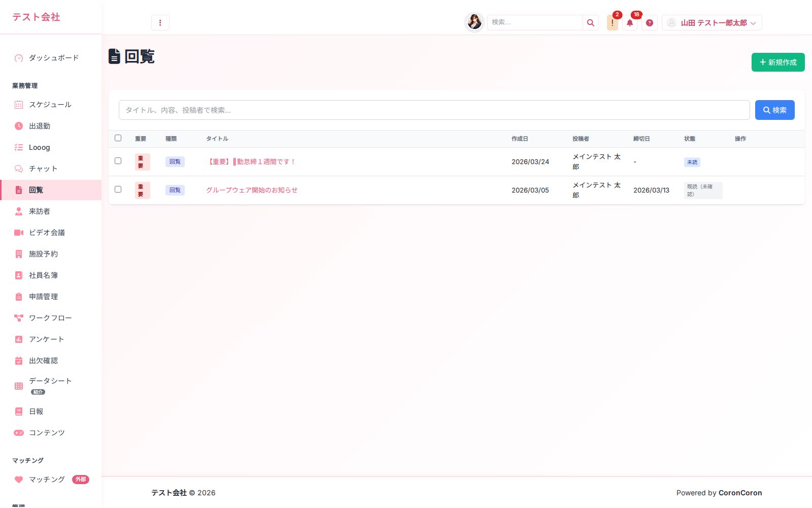Screen dimensions: 812x508
Task: Check the グループウェア開始のお知らせ row checkbox
Action: click(x=118, y=189)
